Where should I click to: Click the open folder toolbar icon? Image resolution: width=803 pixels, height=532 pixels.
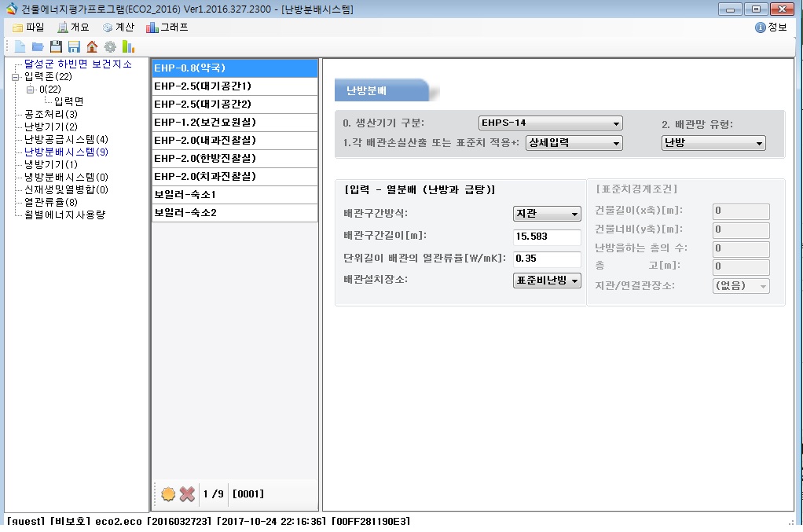pyautogui.click(x=37, y=46)
